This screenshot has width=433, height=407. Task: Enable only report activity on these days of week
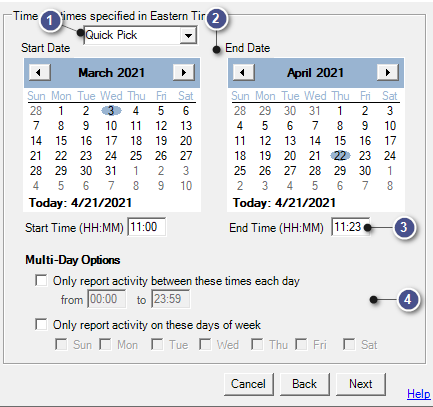point(41,324)
